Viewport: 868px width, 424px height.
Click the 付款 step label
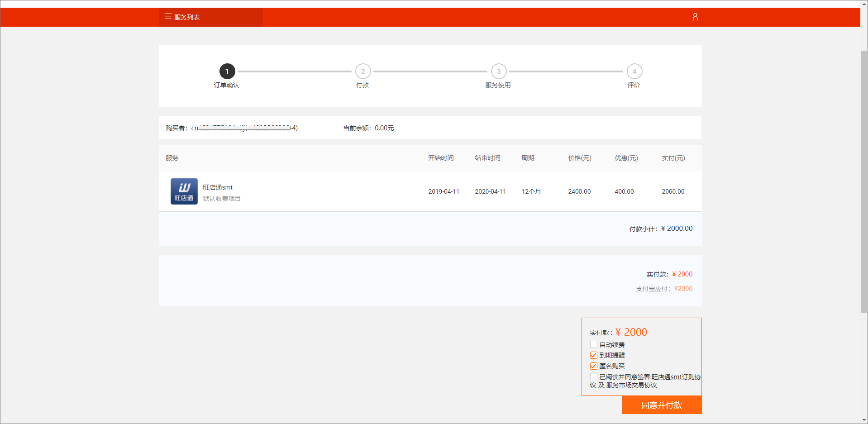[x=362, y=85]
